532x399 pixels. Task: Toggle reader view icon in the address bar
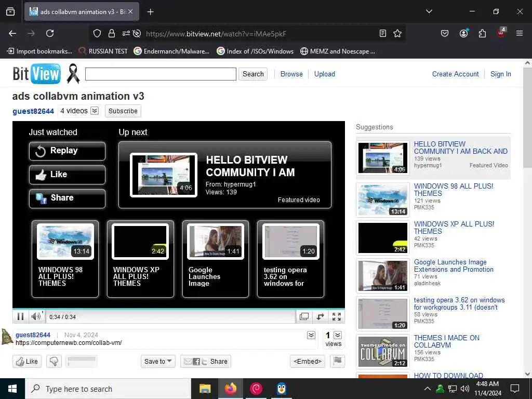click(x=383, y=33)
